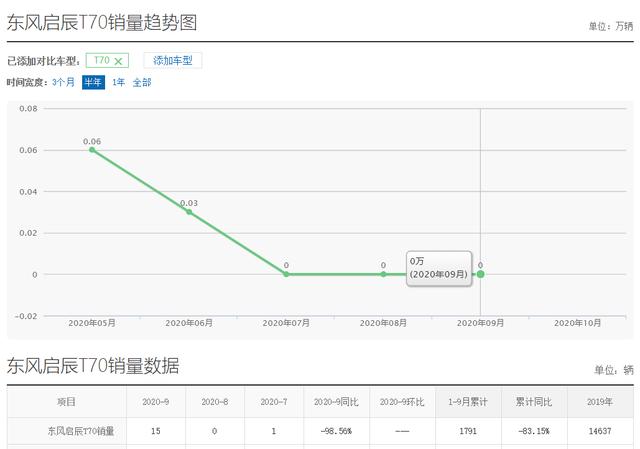Select the 半年 time range
640x449 pixels.
click(x=93, y=82)
